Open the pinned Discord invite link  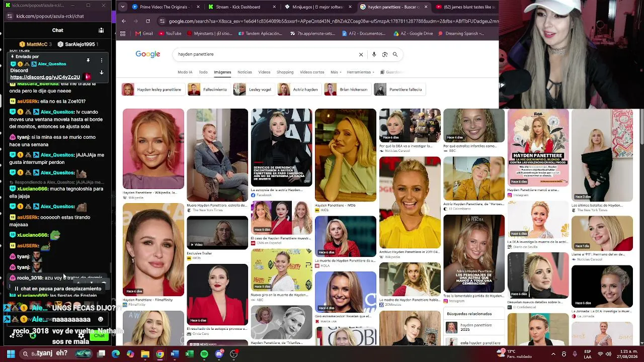(45, 77)
